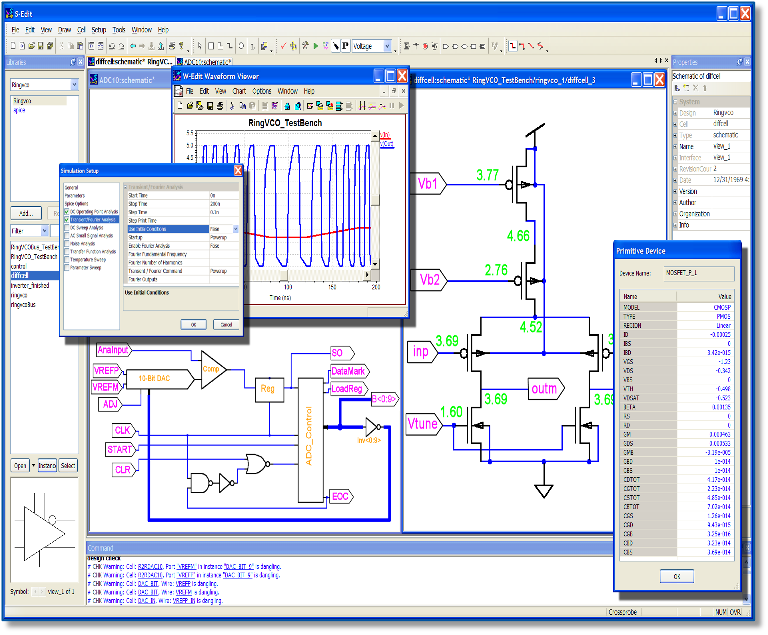The height and width of the screenshot is (635, 768).
Task: Click the Save icon in W-Edit toolbar
Action: coord(210,105)
